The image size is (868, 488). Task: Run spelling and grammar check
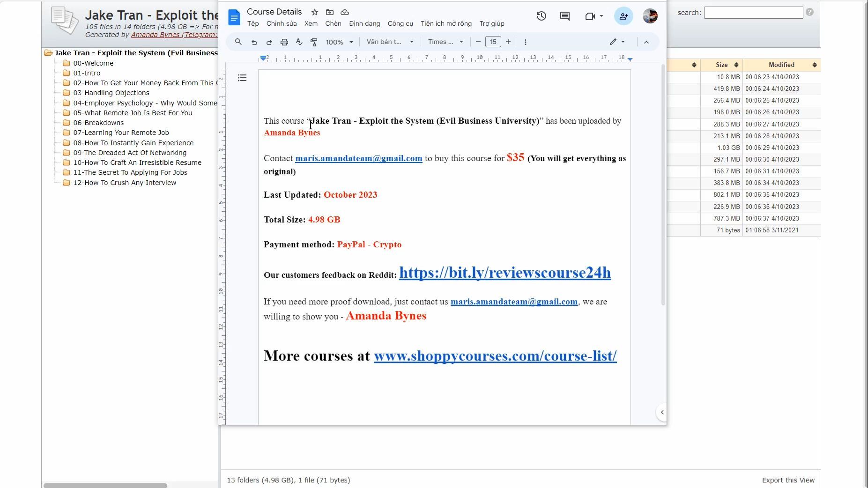[x=299, y=42]
